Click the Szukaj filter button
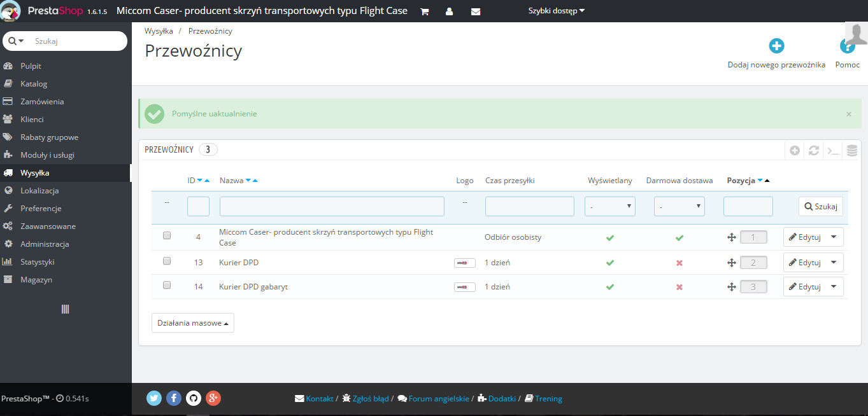Image resolution: width=868 pixels, height=416 pixels. click(821, 206)
